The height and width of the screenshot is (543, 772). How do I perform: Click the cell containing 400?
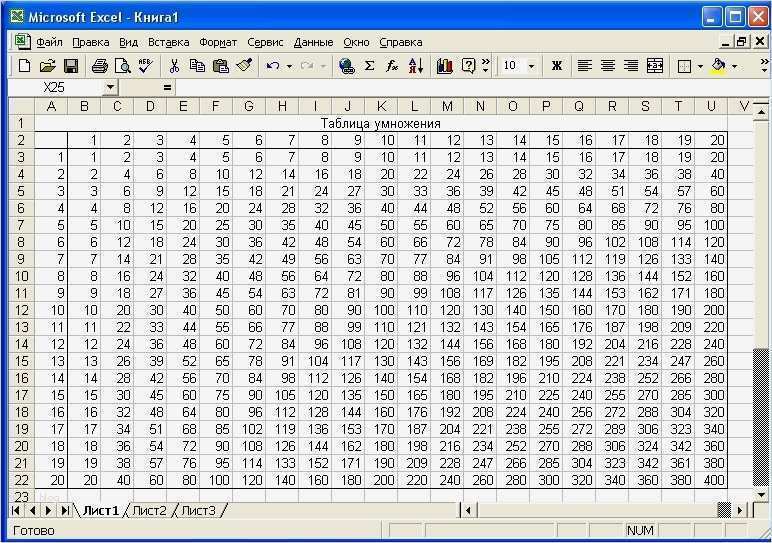pos(711,480)
